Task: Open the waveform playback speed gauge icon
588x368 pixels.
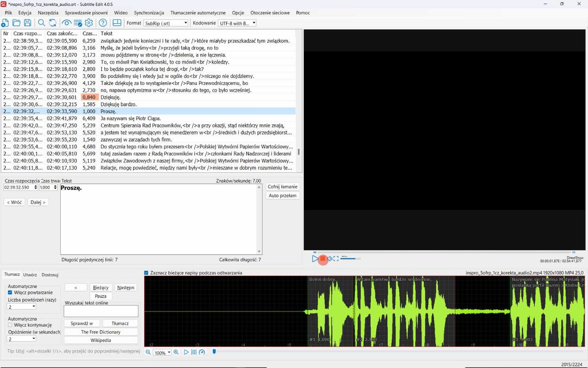Action: click(202, 352)
